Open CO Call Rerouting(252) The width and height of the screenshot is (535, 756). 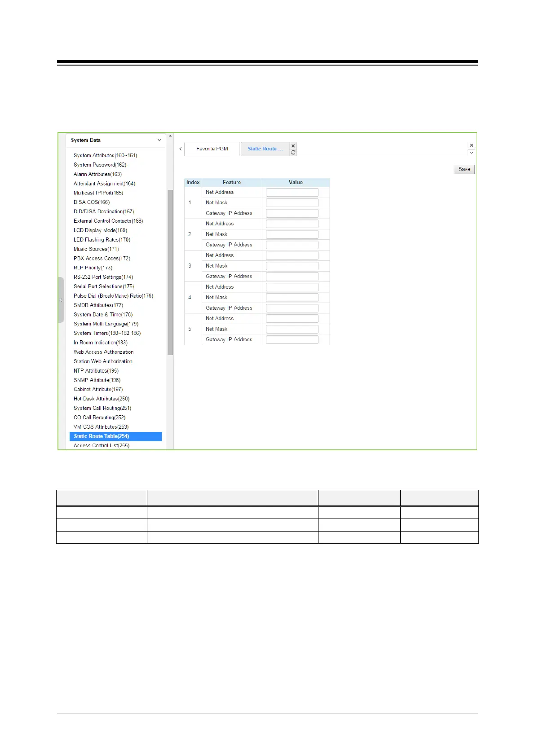(x=99, y=418)
